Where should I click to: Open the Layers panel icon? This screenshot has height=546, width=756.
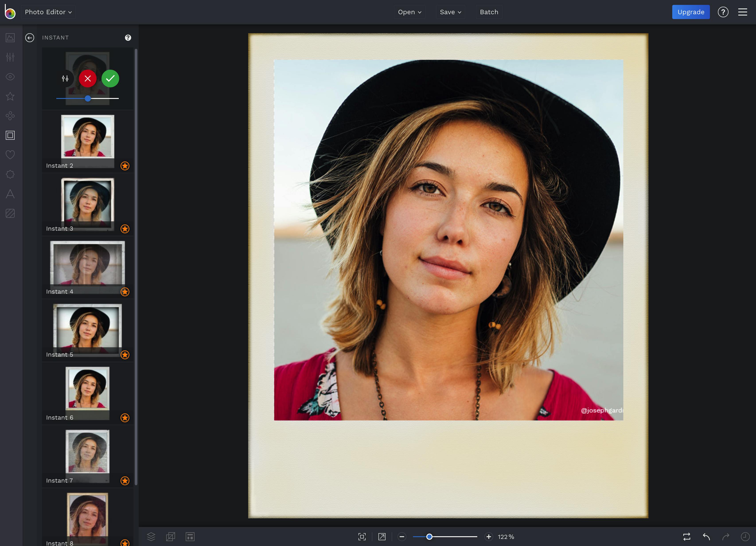pos(151,536)
